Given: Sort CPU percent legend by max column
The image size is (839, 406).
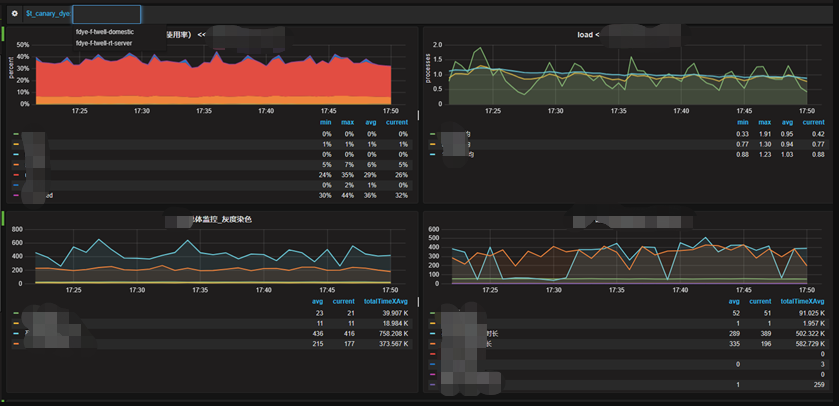Looking at the screenshot, I should coord(347,122).
